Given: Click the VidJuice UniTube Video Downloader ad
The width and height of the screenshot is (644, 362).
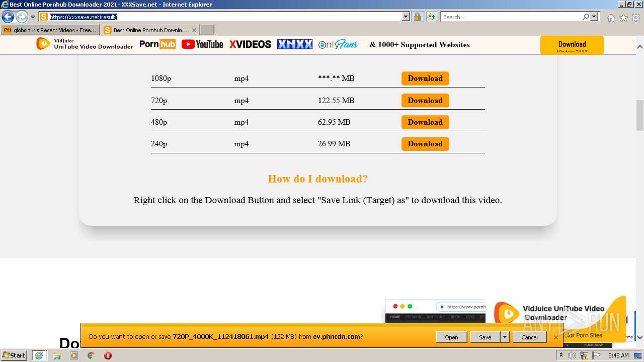Looking at the screenshot, I should click(x=558, y=319).
